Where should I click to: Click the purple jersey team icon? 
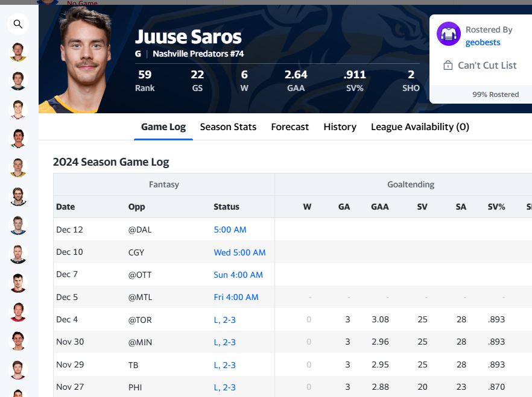449,34
